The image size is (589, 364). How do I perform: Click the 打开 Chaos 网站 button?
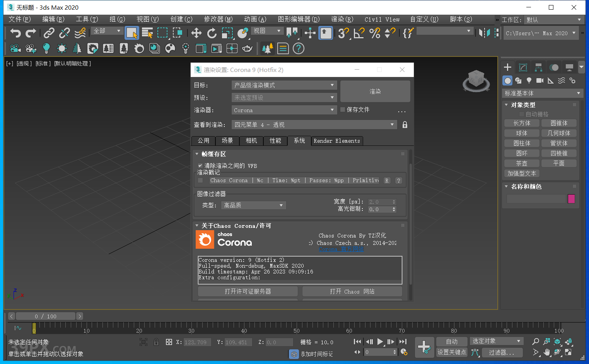pos(352,291)
